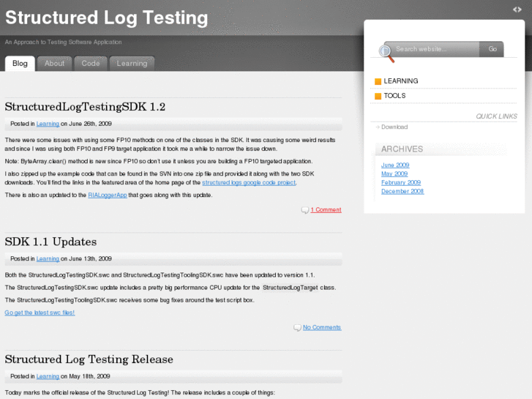Image resolution: width=532 pixels, height=399 pixels.
Task: Open the Code tab
Action: click(91, 64)
